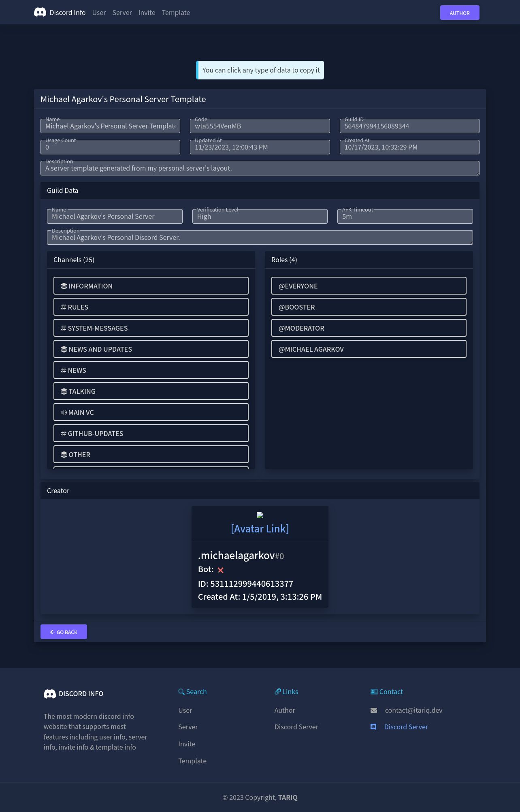Click the footer Discord Info logo

click(50, 694)
